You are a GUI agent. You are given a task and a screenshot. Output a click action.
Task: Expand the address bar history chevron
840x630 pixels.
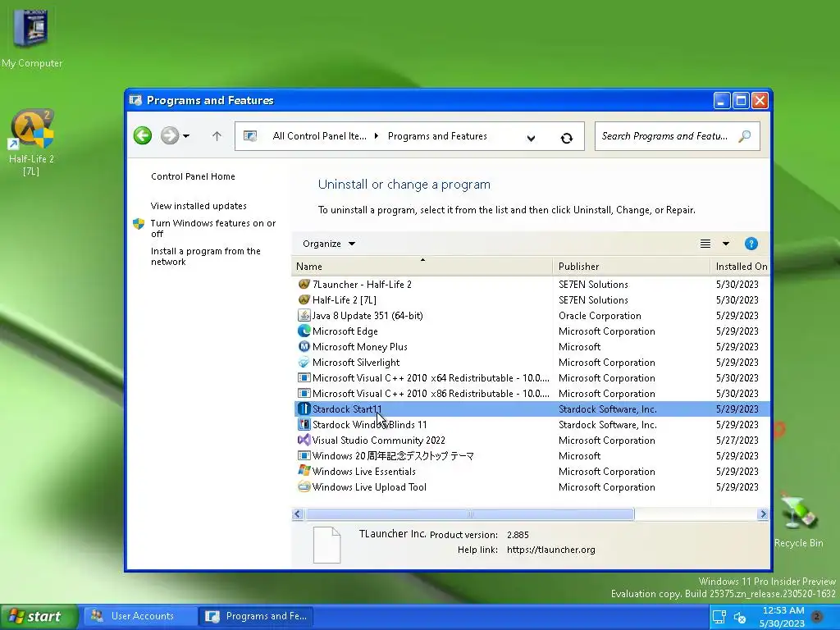coord(531,138)
